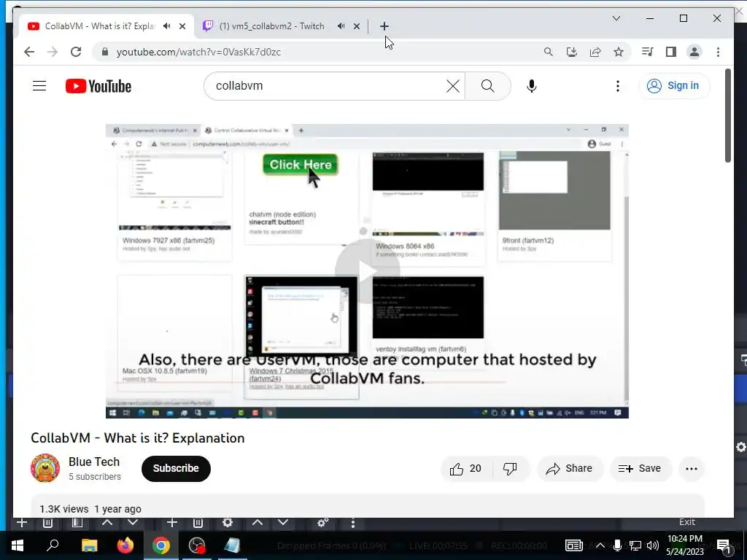Open the News and interests taskbar icon
Image resolution: width=747 pixels, height=560 pixels.
coord(573,545)
